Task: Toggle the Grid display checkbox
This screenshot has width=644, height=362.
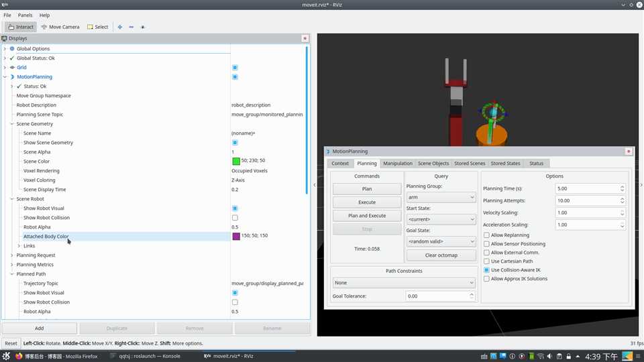Action: coord(235,67)
